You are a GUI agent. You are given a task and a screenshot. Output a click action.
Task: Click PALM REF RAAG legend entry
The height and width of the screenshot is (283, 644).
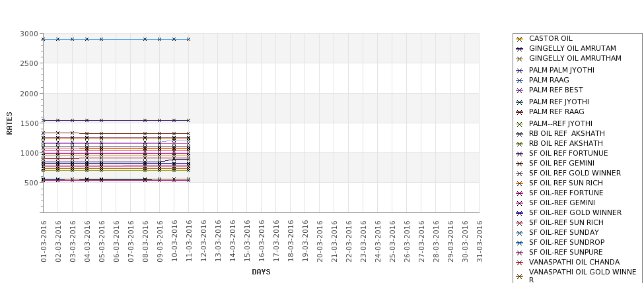coord(557,111)
